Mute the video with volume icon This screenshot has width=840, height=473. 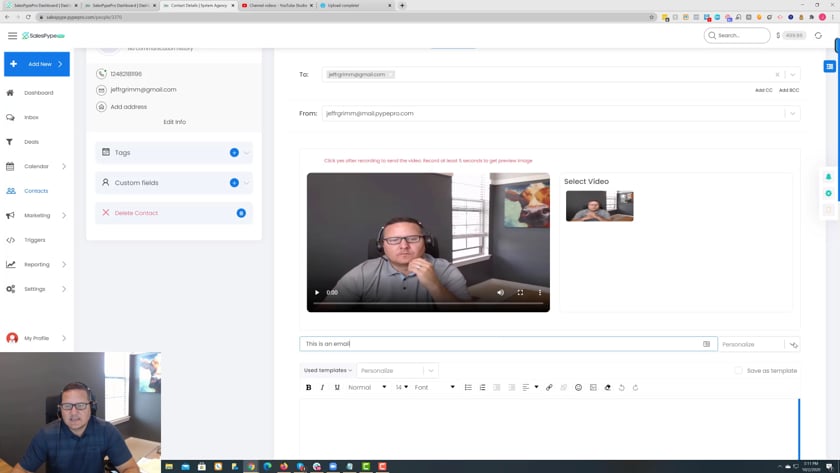point(500,292)
